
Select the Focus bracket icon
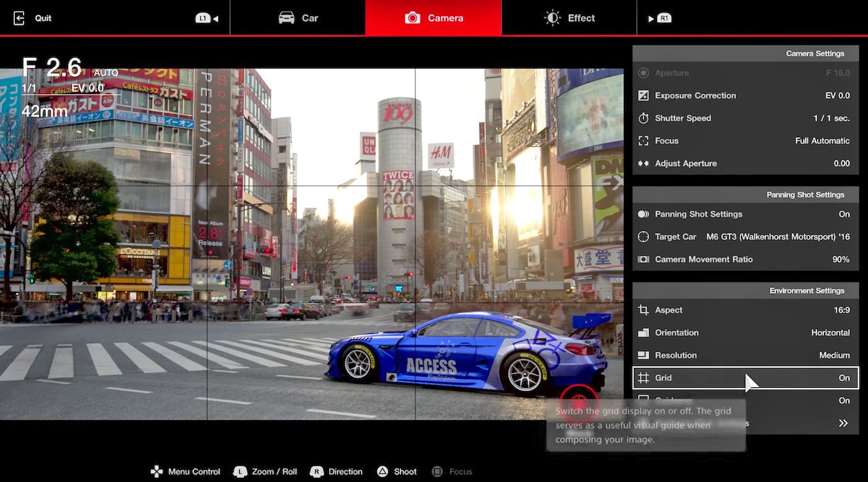(644, 141)
